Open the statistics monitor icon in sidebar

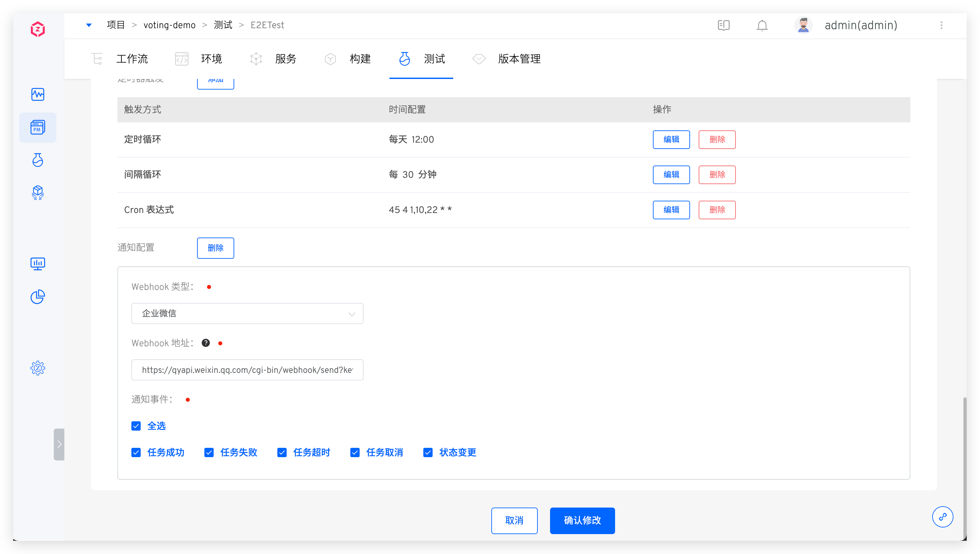point(38,263)
